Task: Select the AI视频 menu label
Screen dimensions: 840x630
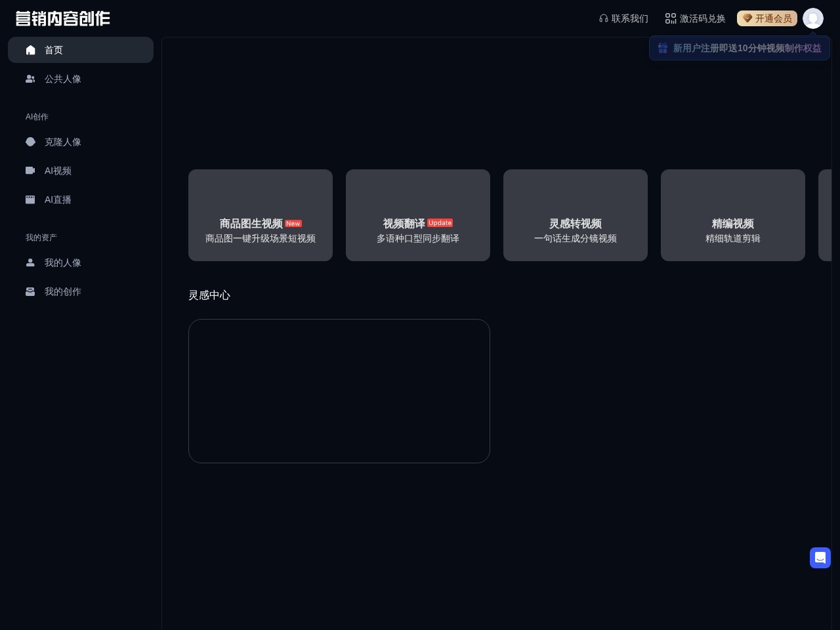Action: 58,171
